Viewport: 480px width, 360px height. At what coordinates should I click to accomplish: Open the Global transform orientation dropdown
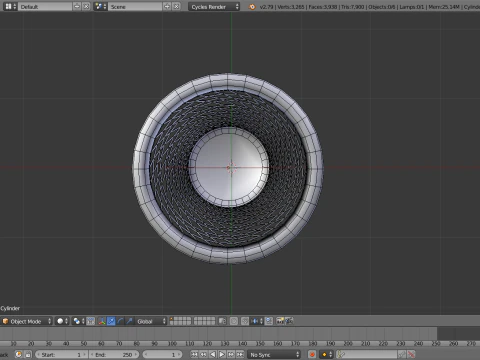[151, 321]
